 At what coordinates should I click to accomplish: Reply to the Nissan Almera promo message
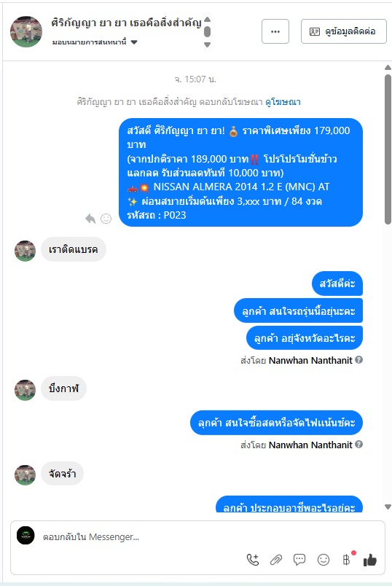pos(90,218)
